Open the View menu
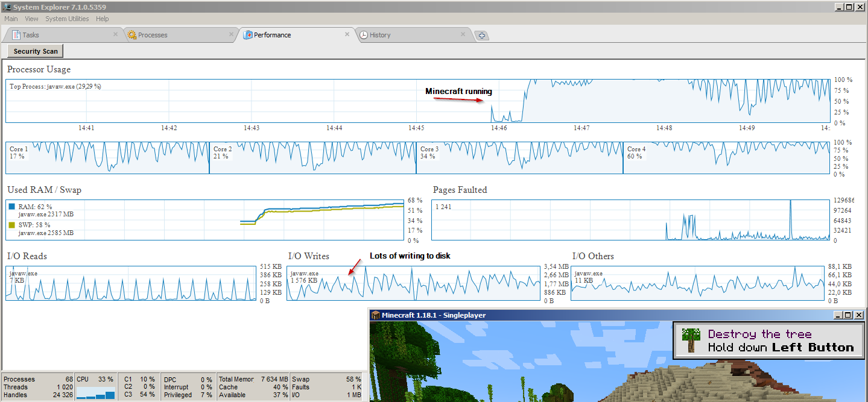Screen dimensions: 868x402 click(x=31, y=19)
